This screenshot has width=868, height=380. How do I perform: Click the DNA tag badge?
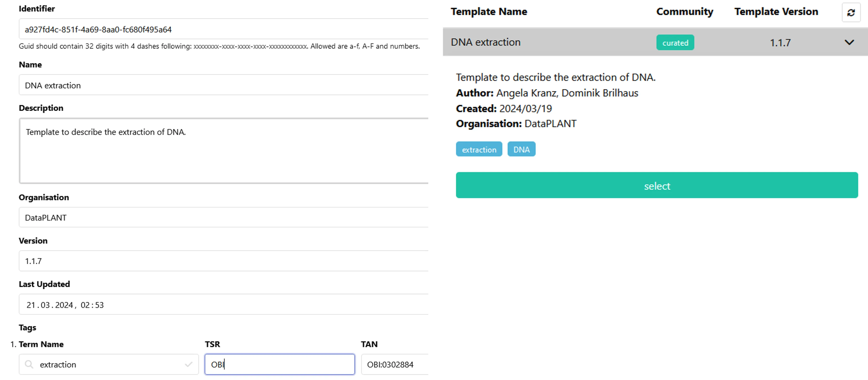click(521, 149)
